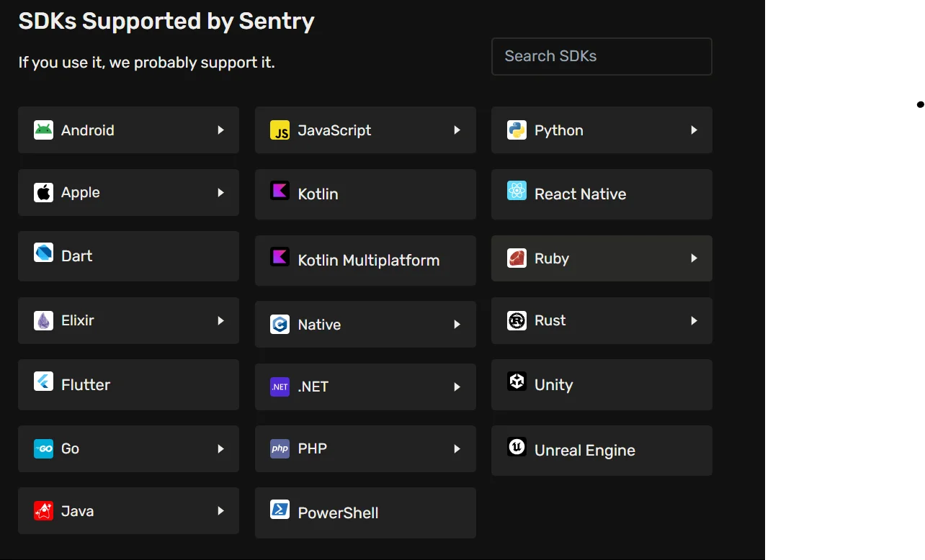Click the Android robot icon

pos(43,130)
